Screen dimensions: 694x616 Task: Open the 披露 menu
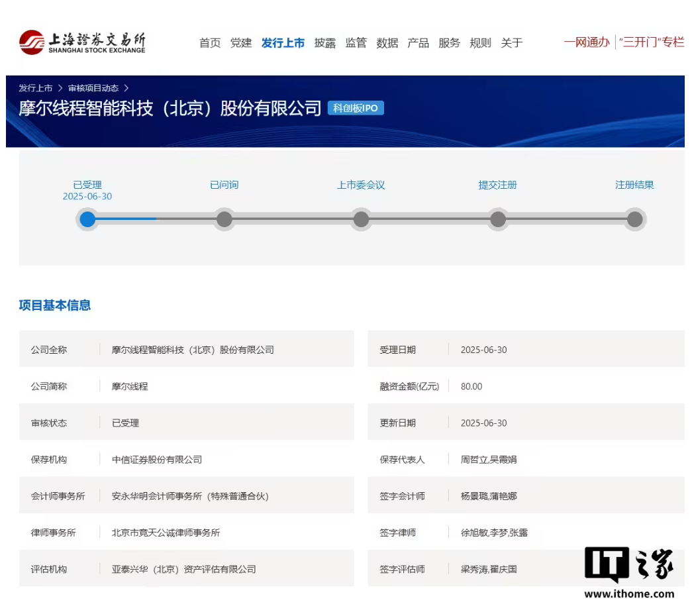coord(325,43)
